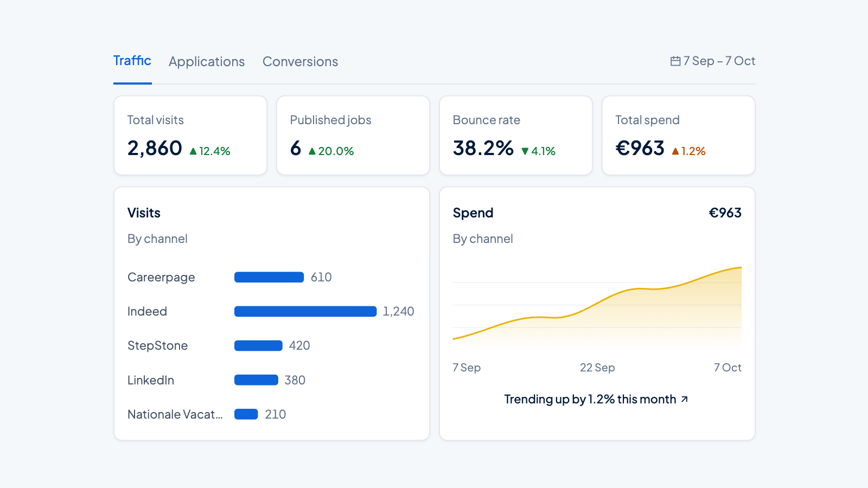The height and width of the screenshot is (488, 868).
Task: Click the LinkedIn visits bar
Action: [256, 380]
